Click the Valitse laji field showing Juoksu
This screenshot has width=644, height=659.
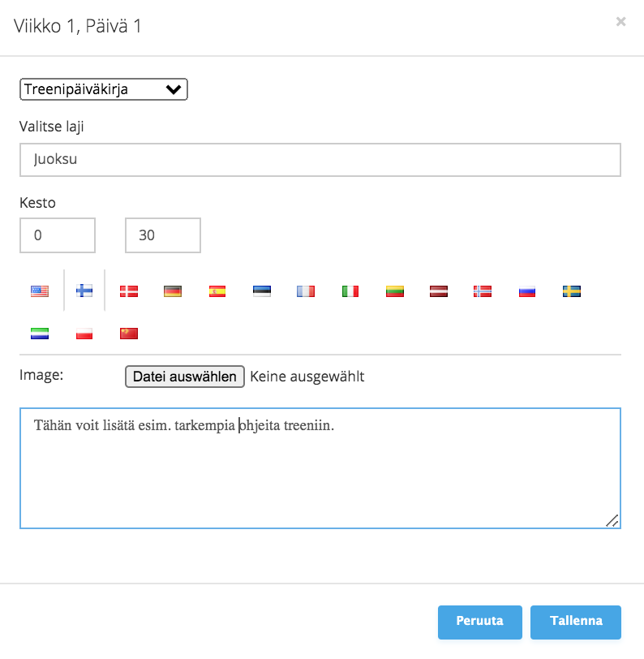[320, 160]
